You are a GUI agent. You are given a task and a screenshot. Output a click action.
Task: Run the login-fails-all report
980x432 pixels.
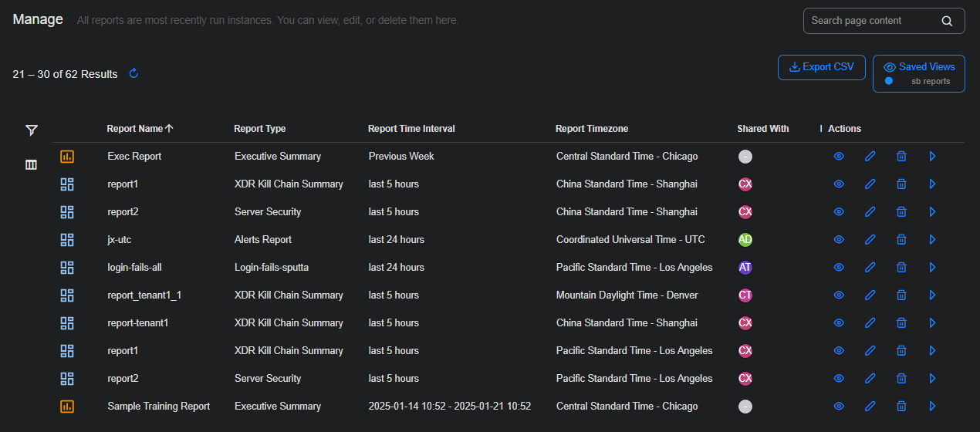point(932,268)
